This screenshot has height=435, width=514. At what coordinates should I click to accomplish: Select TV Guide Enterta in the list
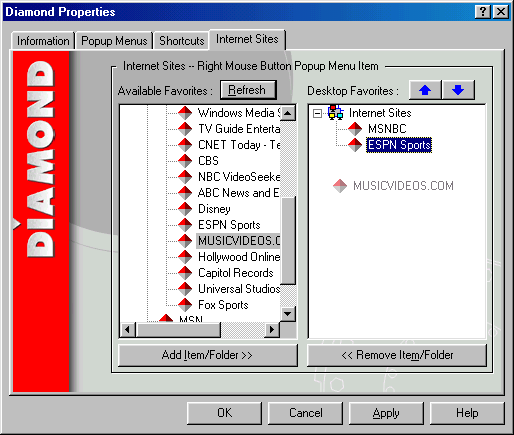(239, 129)
